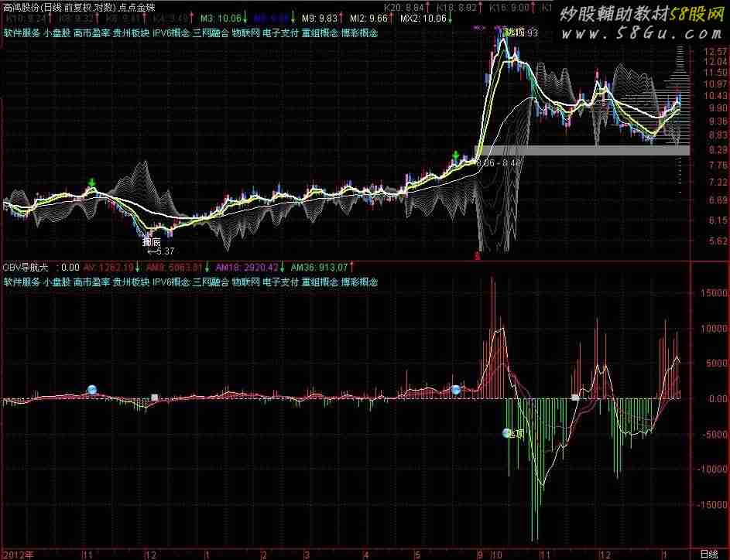
Task: Click the 点点金蛛 indicator name
Action: 136,8
